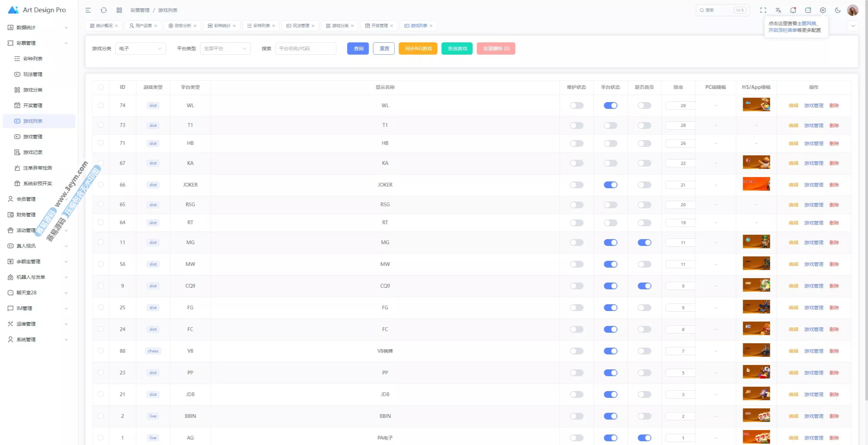
Task: Collapse the sidebar with the menu icon
Action: pos(88,10)
